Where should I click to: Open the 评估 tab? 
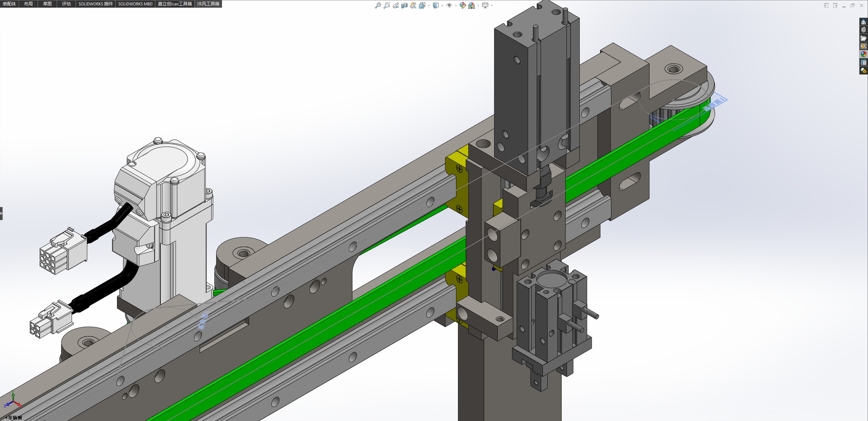66,4
